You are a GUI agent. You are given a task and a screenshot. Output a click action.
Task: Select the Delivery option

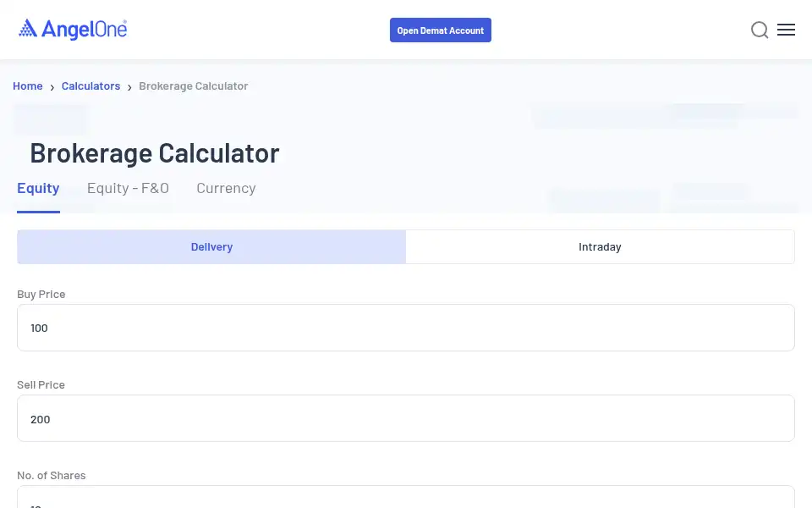click(x=211, y=246)
